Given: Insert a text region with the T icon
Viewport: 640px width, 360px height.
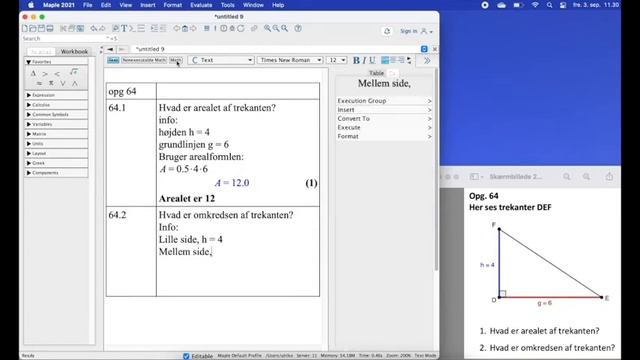Looking at the screenshot, I should tap(124, 29).
